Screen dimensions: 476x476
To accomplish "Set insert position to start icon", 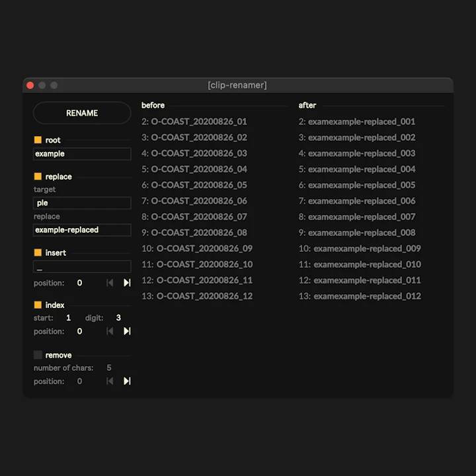I will 110,283.
